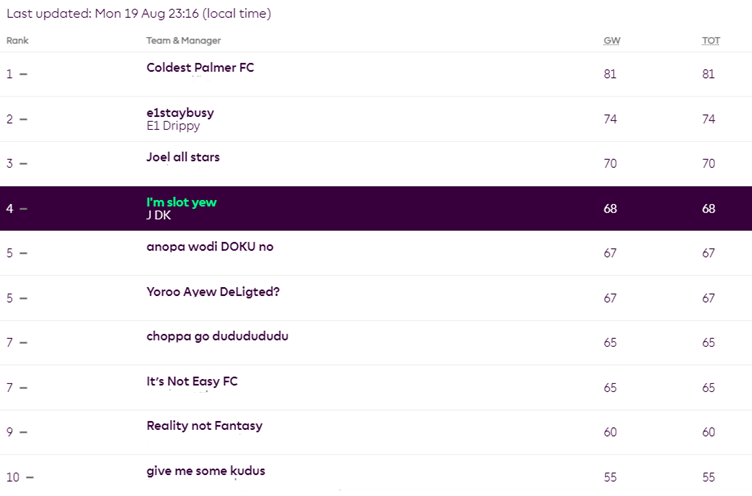The height and width of the screenshot is (496, 752).
Task: Click the Team & Manager column header
Action: (183, 41)
